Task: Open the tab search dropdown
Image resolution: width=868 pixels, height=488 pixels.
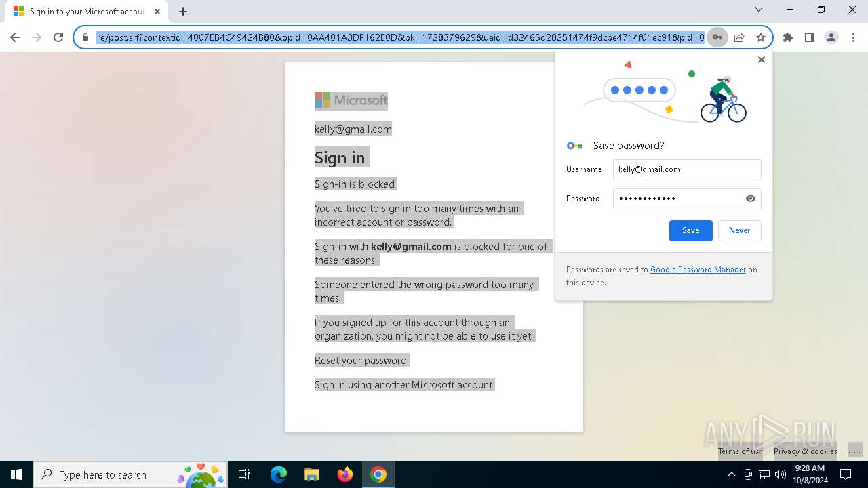Action: point(759,10)
